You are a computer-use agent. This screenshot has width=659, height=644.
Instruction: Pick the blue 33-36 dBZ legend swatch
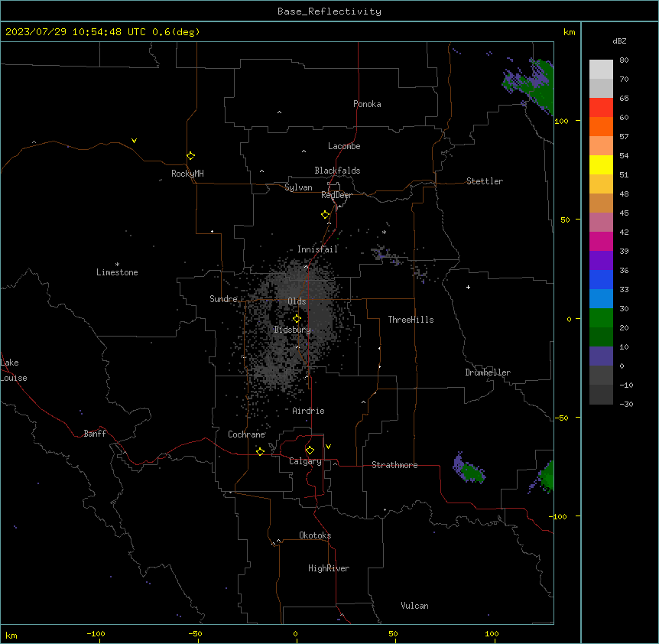pyautogui.click(x=601, y=279)
